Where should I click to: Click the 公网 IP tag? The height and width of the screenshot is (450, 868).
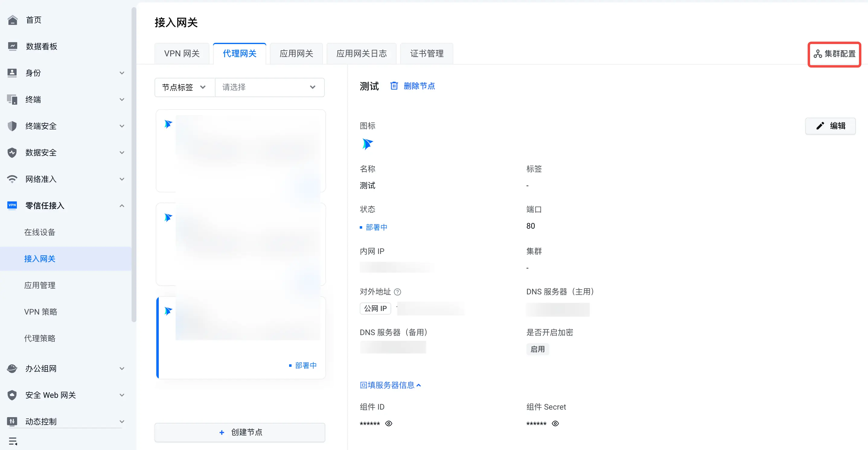pyautogui.click(x=375, y=308)
